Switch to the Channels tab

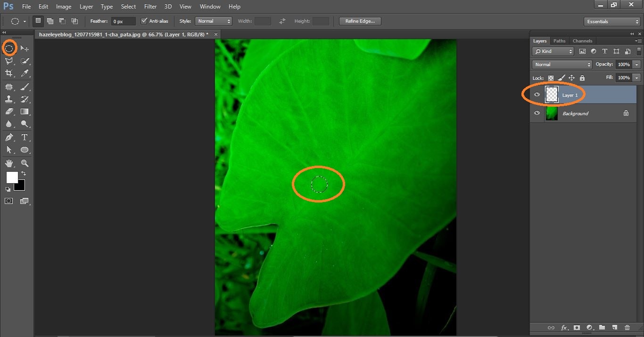coord(582,41)
